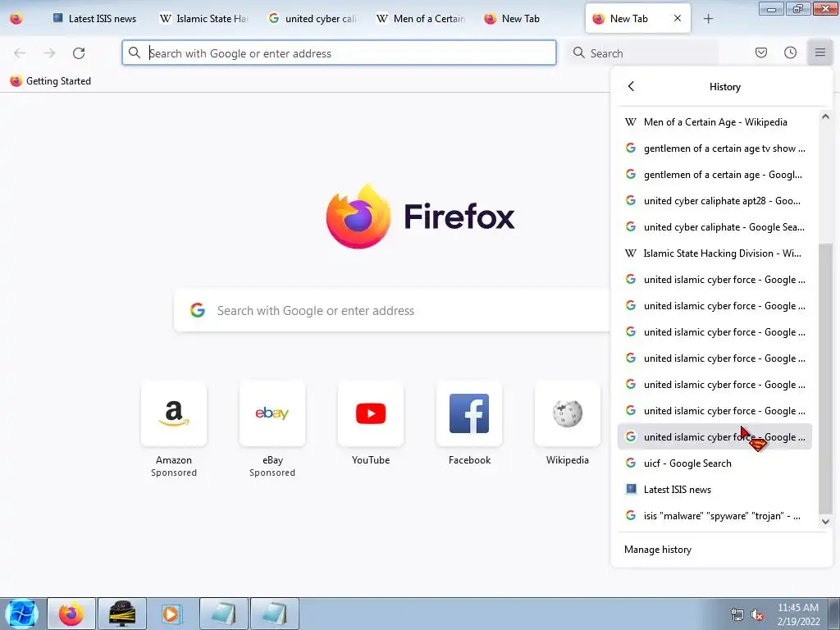Go back one page
The height and width of the screenshot is (630, 840).
(x=20, y=53)
